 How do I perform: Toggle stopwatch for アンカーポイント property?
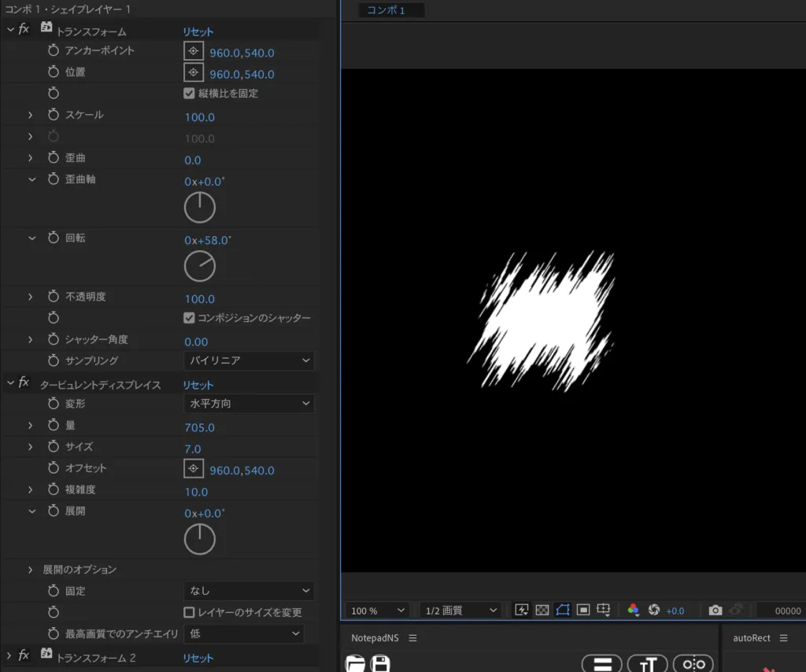(x=54, y=50)
